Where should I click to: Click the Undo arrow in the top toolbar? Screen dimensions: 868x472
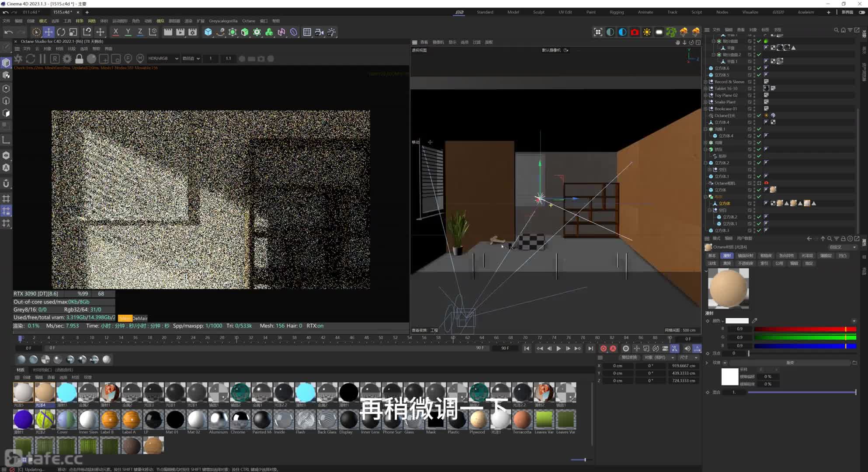pos(8,32)
